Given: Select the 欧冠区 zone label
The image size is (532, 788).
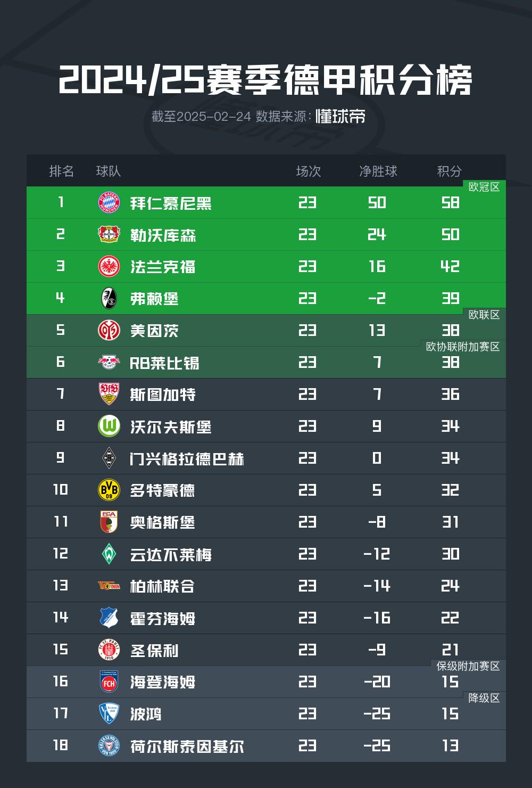Looking at the screenshot, I should (x=484, y=187).
